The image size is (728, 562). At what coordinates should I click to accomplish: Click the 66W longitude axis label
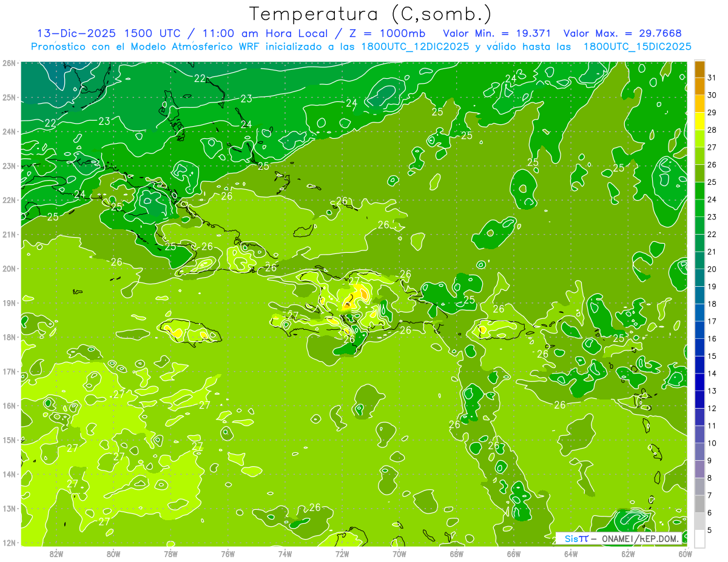(x=514, y=554)
